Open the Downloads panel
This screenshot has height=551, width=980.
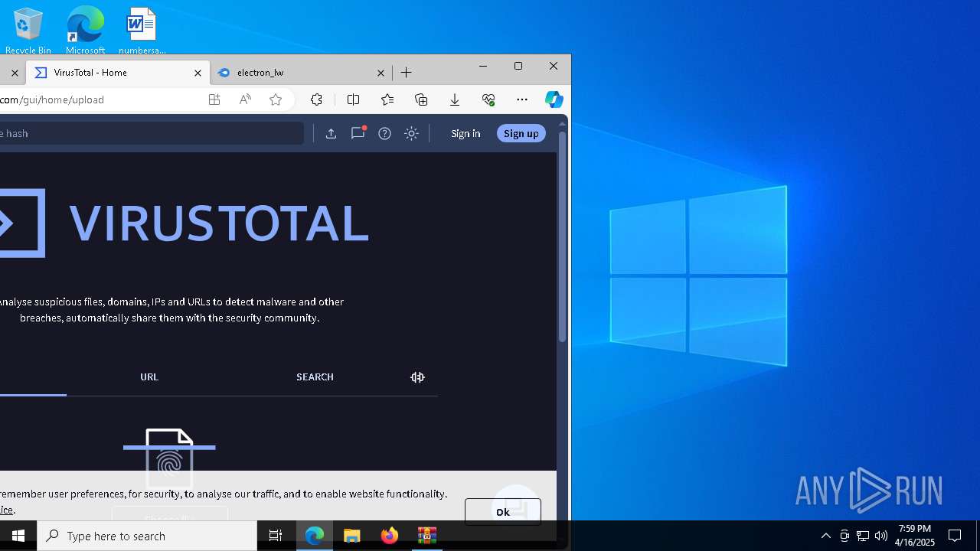(455, 99)
